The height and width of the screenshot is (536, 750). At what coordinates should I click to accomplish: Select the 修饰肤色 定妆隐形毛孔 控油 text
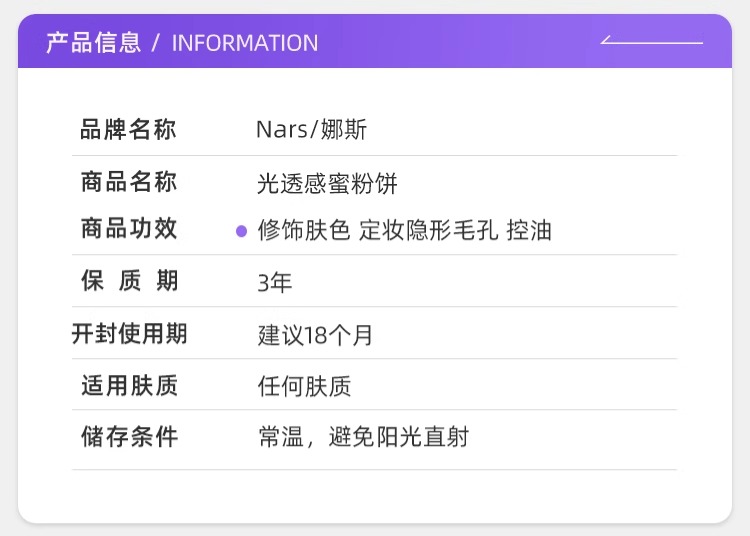tap(405, 230)
